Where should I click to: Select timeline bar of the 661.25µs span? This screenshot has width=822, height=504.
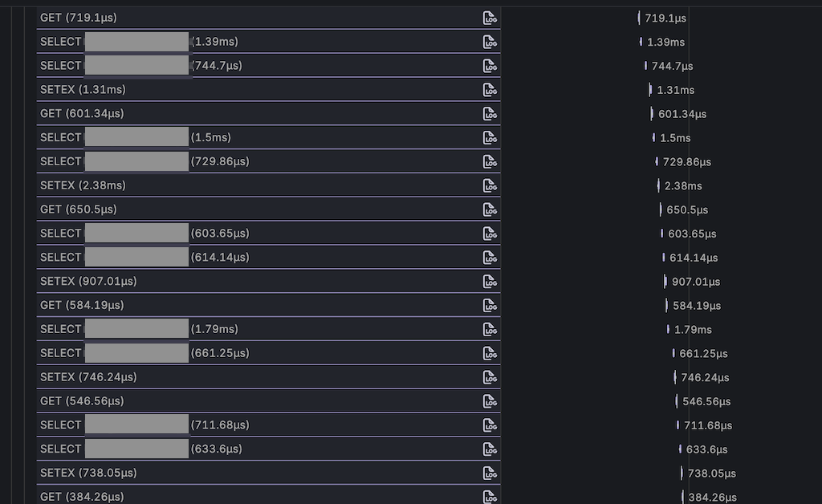click(673, 354)
